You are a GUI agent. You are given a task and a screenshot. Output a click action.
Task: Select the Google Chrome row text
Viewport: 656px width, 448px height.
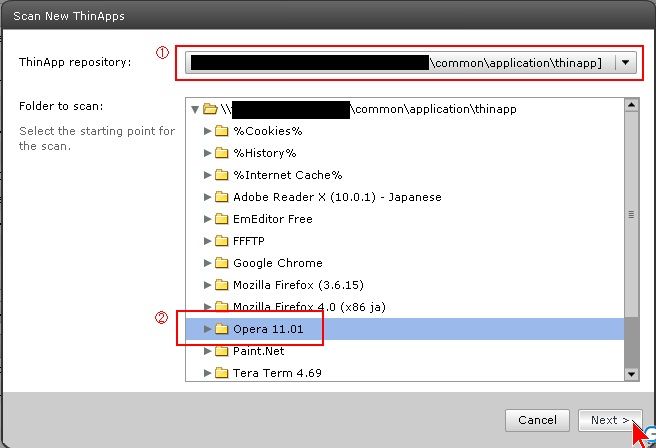[278, 263]
